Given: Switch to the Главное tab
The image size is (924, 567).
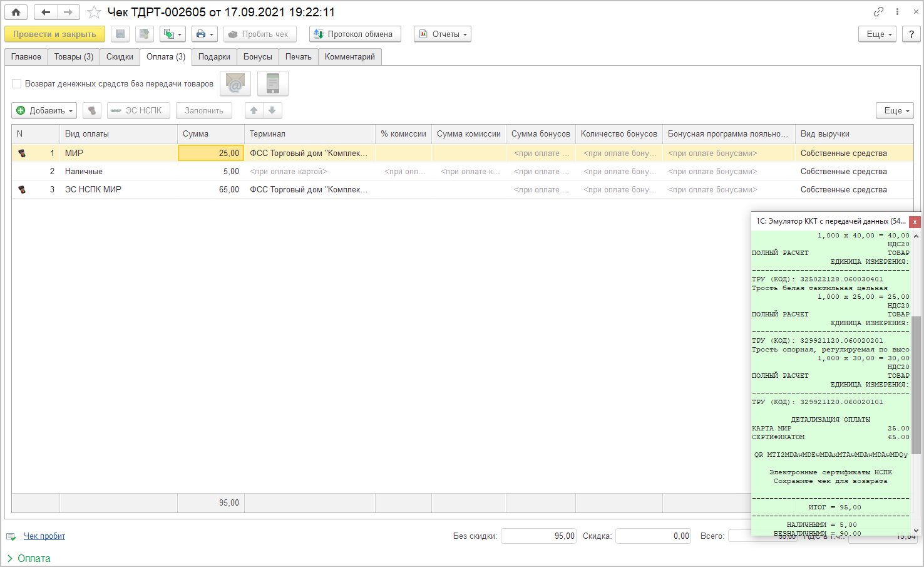Looking at the screenshot, I should (26, 57).
